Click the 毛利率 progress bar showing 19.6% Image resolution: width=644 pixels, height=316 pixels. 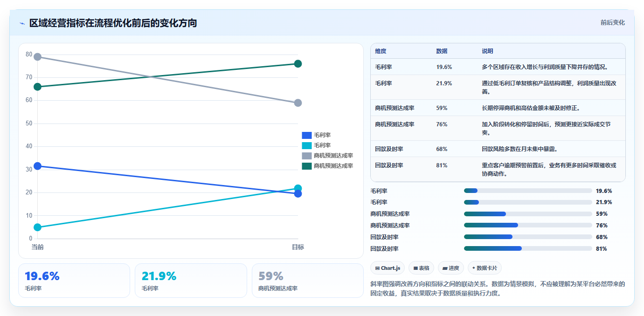528,191
